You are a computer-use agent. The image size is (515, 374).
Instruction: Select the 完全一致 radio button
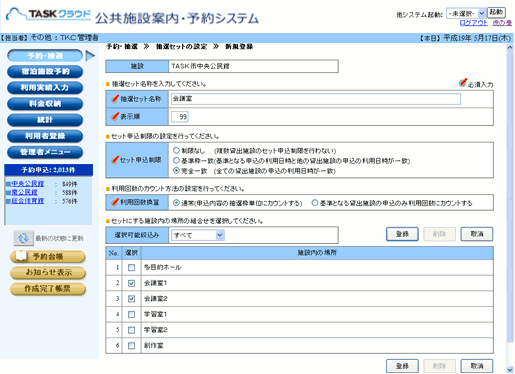point(176,171)
